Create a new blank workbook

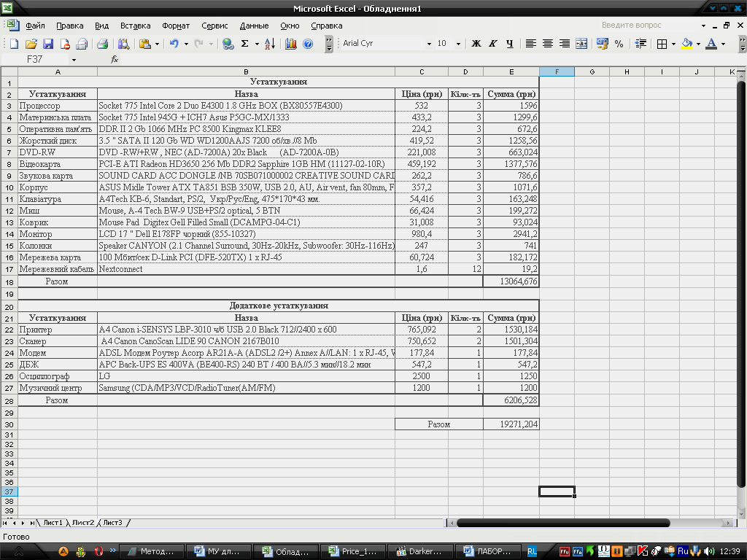click(x=14, y=44)
